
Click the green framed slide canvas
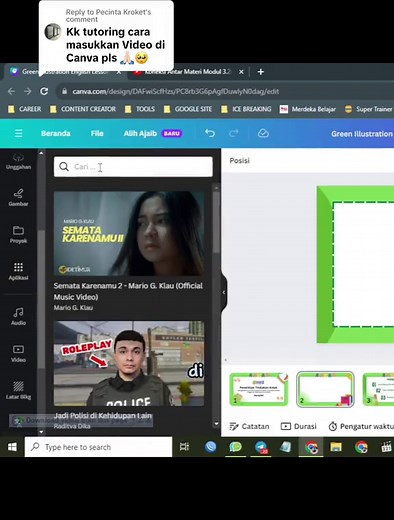point(355,264)
